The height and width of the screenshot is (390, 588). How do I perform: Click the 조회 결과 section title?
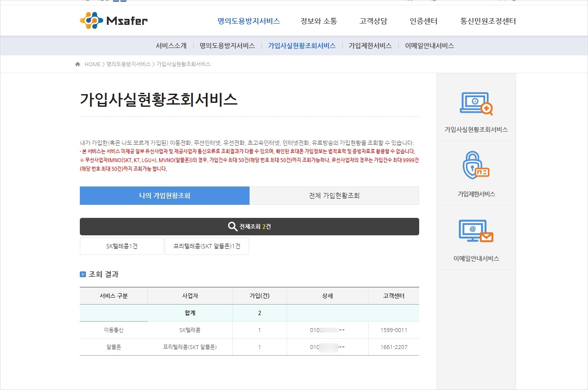coord(104,275)
